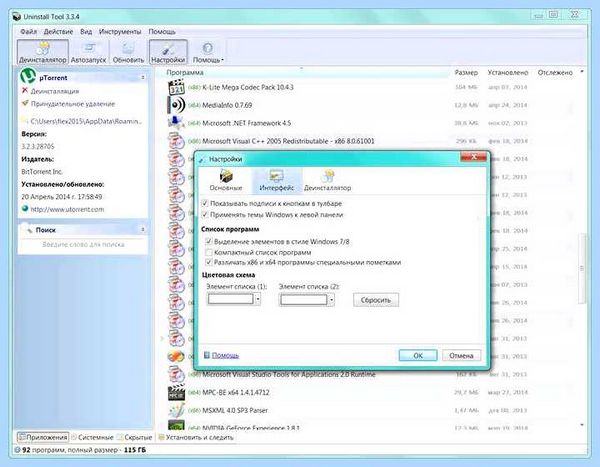Toggle Выделение элементов в стиле Windows 7/8
This screenshot has height=467, width=600.
coord(209,241)
